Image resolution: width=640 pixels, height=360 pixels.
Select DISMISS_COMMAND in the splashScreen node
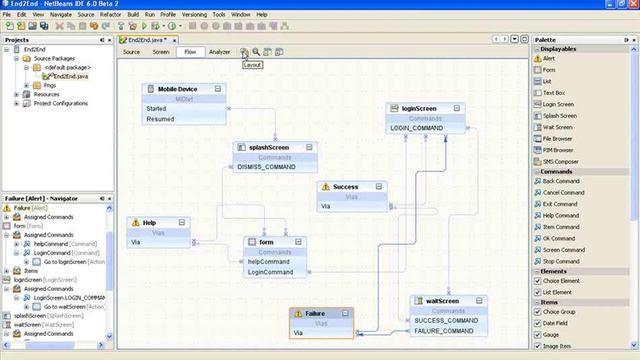click(x=266, y=167)
